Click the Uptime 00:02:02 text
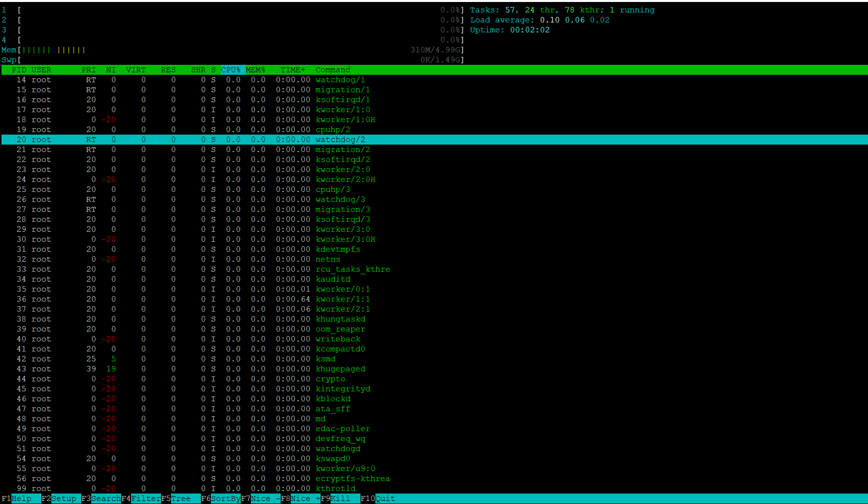This screenshot has height=504, width=868. coord(510,30)
